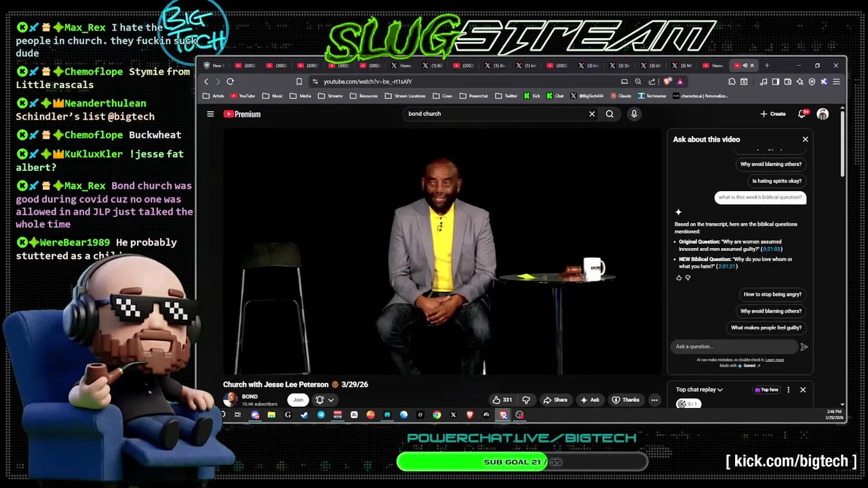
Task: Go to the YouTube Premium home logo
Action: [242, 114]
